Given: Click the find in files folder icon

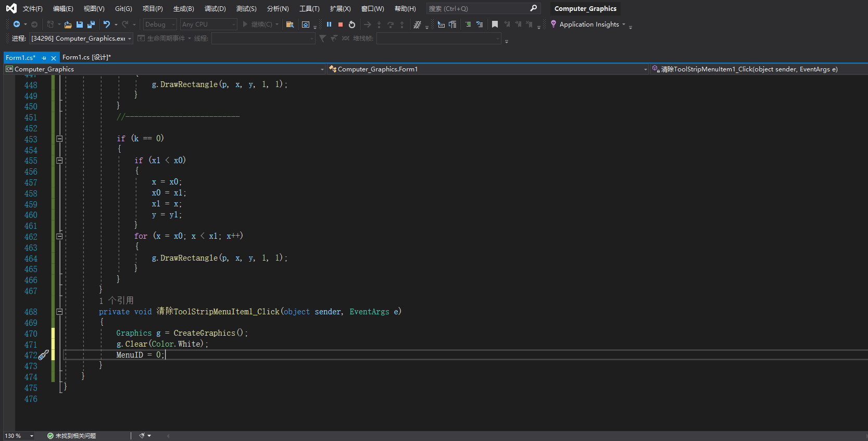Looking at the screenshot, I should click(x=290, y=24).
